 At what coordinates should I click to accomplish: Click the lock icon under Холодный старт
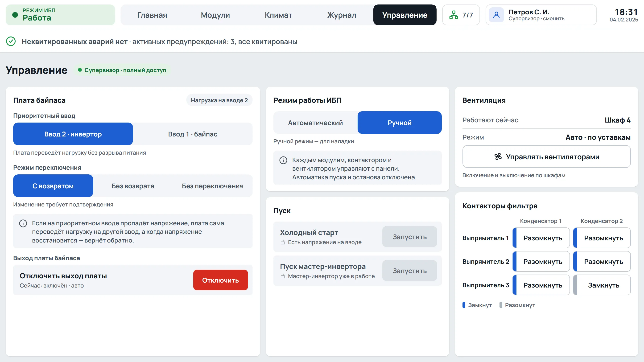click(x=283, y=242)
